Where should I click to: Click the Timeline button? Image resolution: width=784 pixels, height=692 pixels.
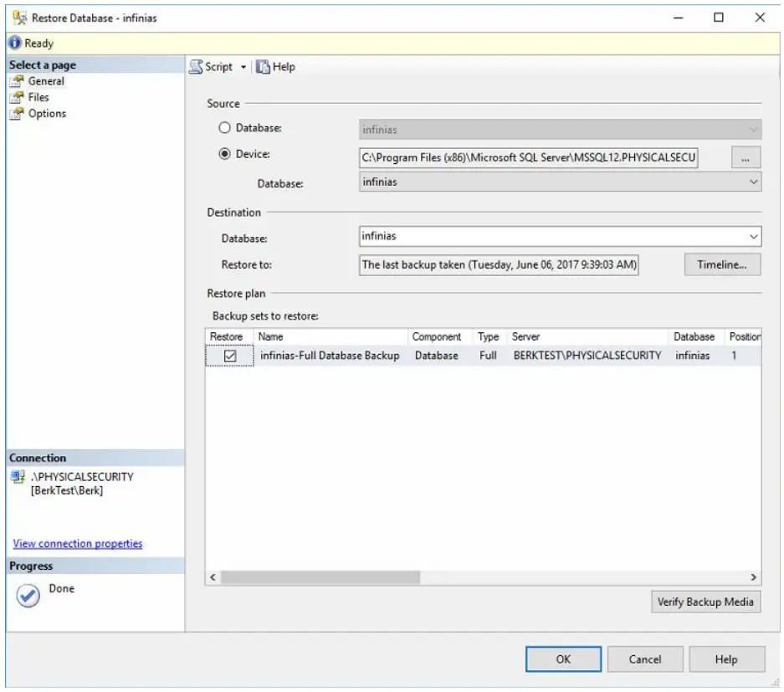tap(722, 264)
